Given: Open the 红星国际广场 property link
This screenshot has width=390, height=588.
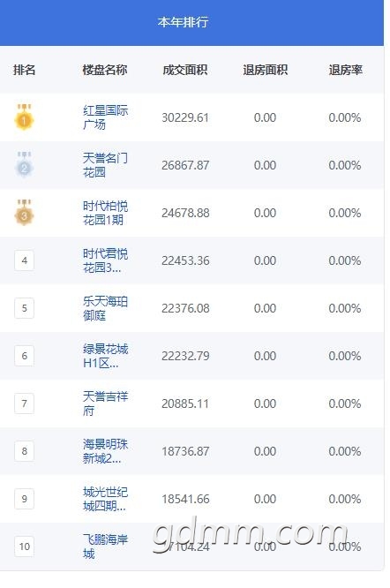Looking at the screenshot, I should [x=105, y=117].
